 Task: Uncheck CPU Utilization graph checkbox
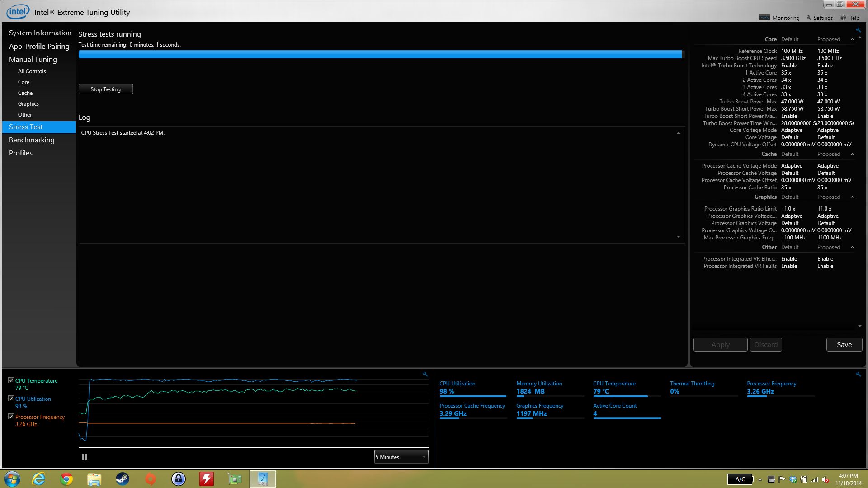(x=11, y=399)
